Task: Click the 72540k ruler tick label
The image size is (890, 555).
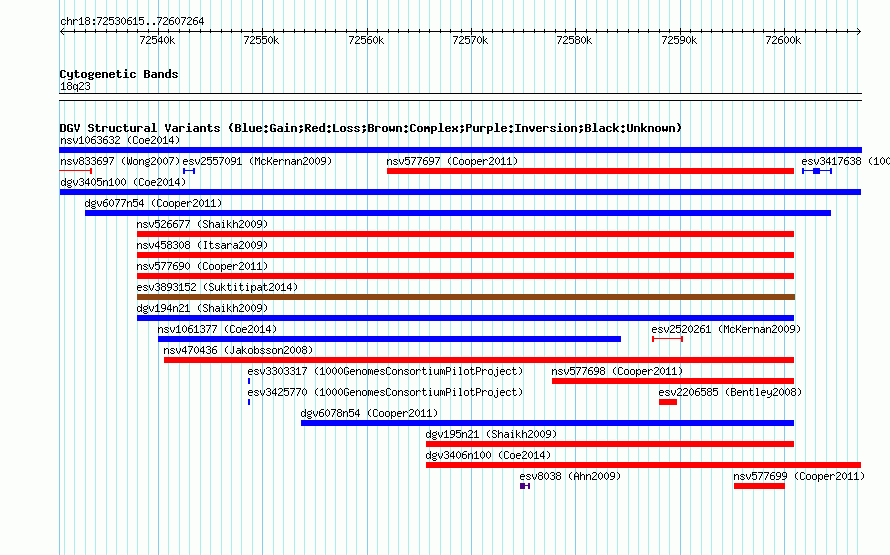Action: pos(157,40)
